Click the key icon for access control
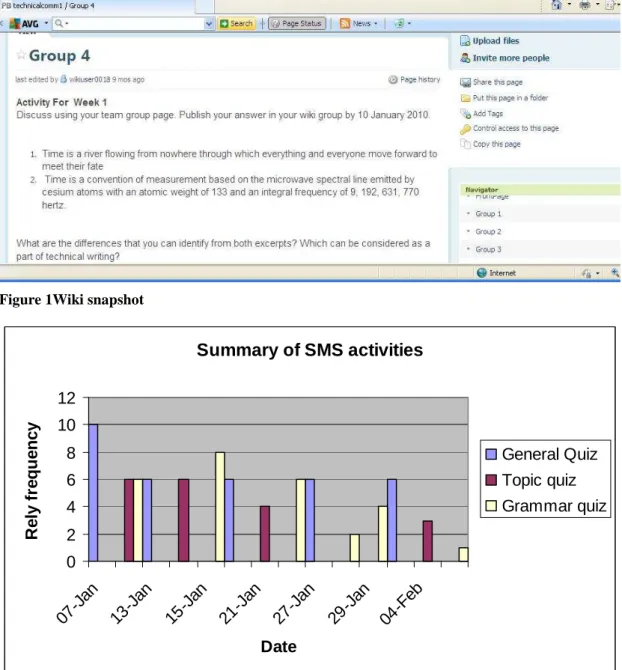622x670 pixels. click(465, 129)
